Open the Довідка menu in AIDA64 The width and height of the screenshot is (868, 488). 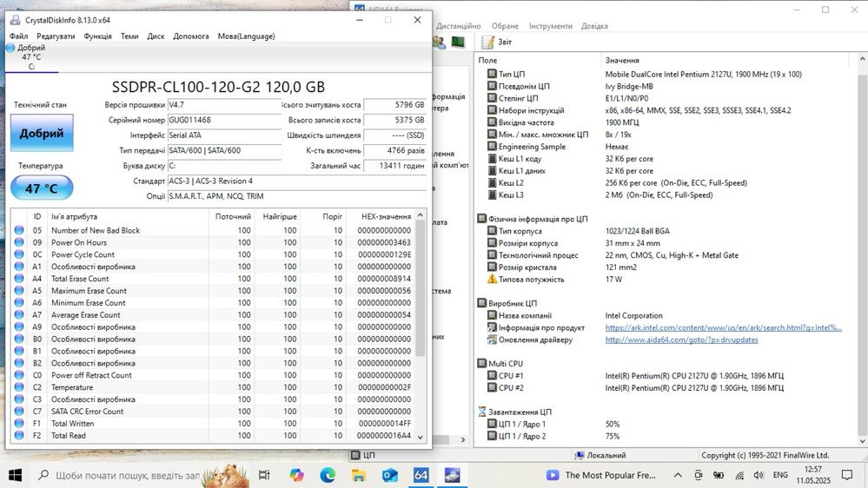tap(594, 26)
